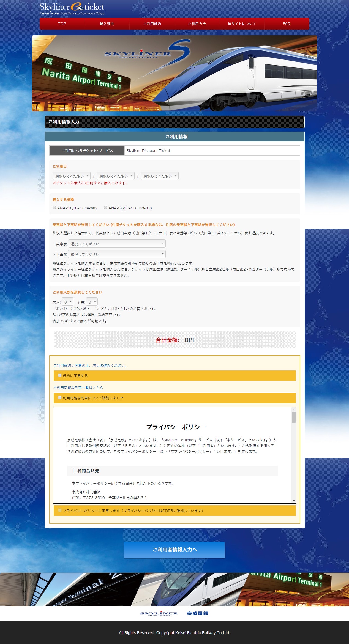Open the 下車駅 destination station dropdown
The width and height of the screenshot is (349, 644).
[117, 254]
